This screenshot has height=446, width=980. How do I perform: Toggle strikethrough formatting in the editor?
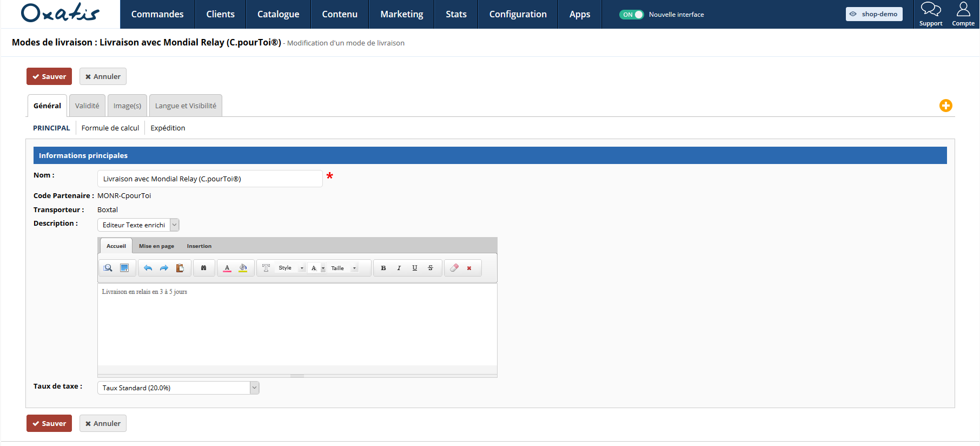[431, 268]
